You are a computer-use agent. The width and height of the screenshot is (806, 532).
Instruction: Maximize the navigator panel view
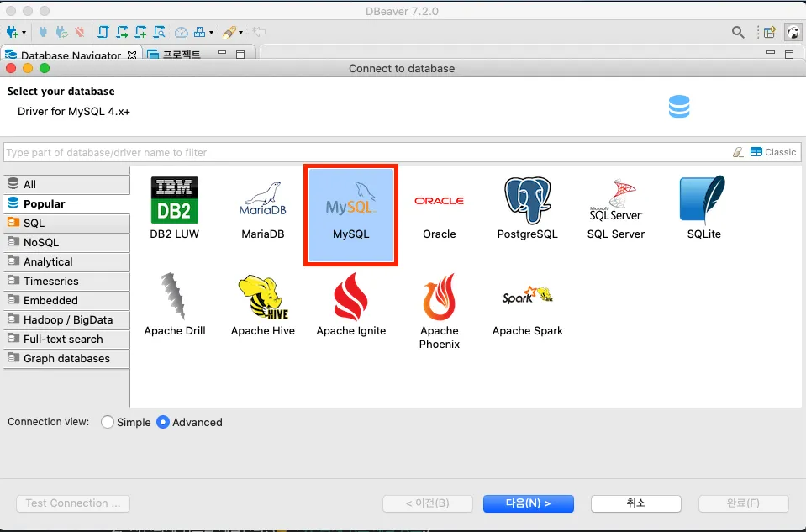point(240,54)
